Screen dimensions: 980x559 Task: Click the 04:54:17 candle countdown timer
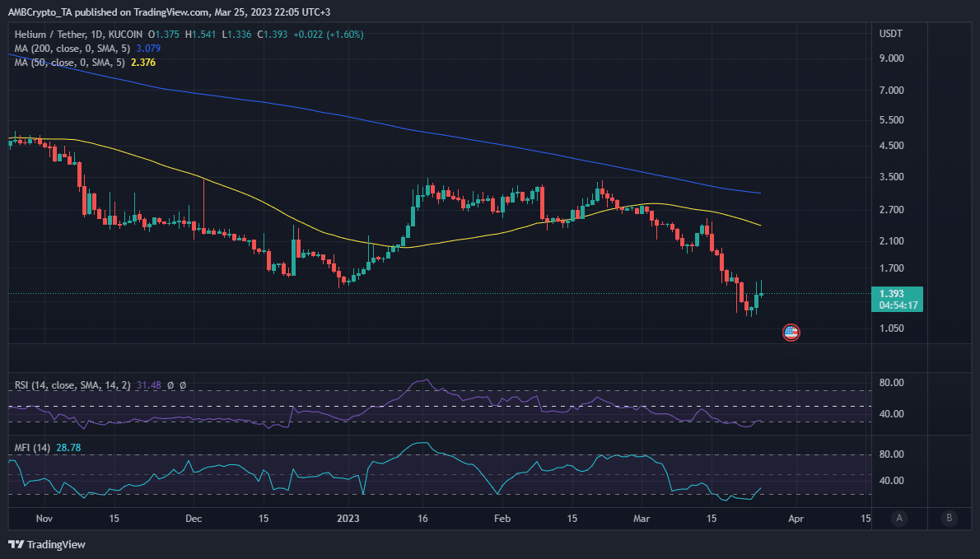coord(897,305)
